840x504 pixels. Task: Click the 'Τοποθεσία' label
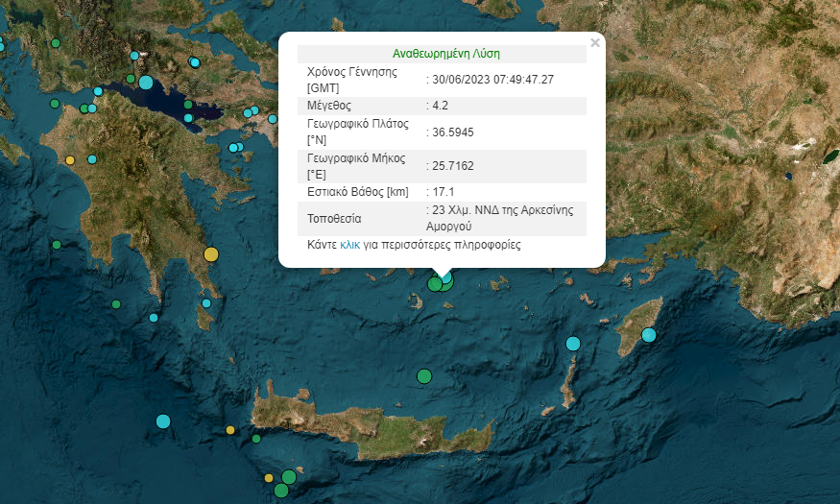click(334, 219)
